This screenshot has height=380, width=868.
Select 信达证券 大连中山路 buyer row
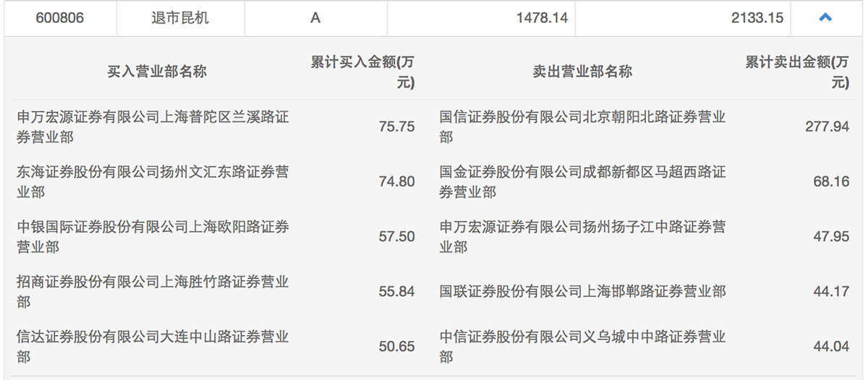coord(153,346)
